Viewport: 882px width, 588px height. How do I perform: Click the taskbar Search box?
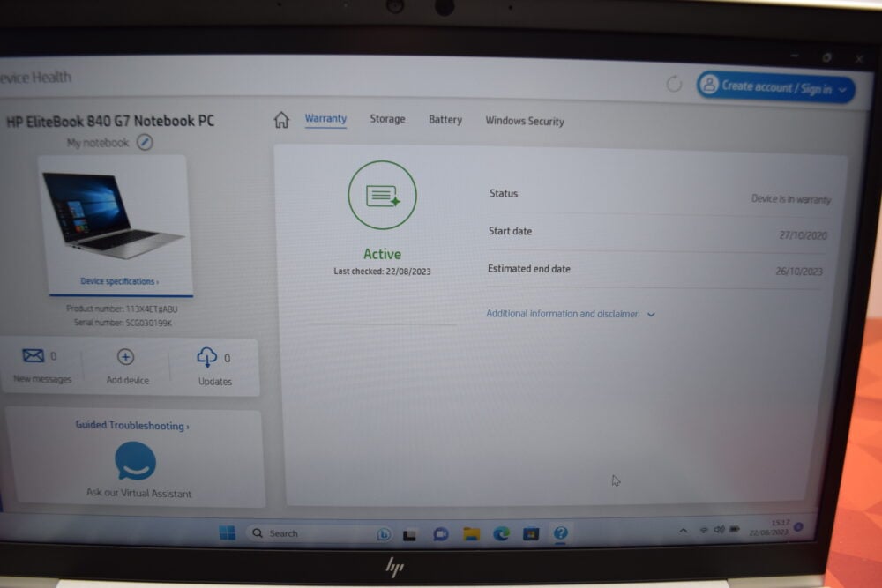tap(321, 533)
